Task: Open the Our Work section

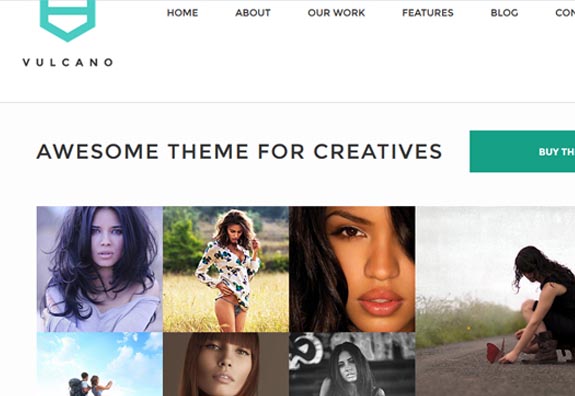Action: [336, 13]
